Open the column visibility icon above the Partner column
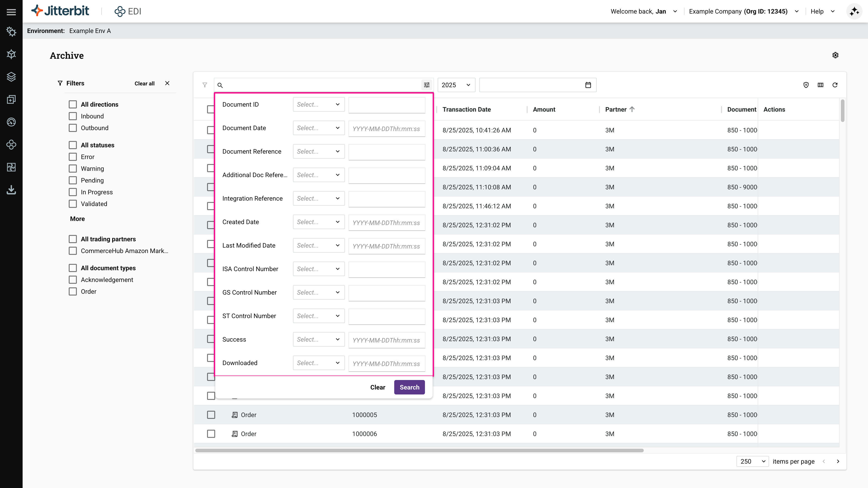 pyautogui.click(x=821, y=85)
